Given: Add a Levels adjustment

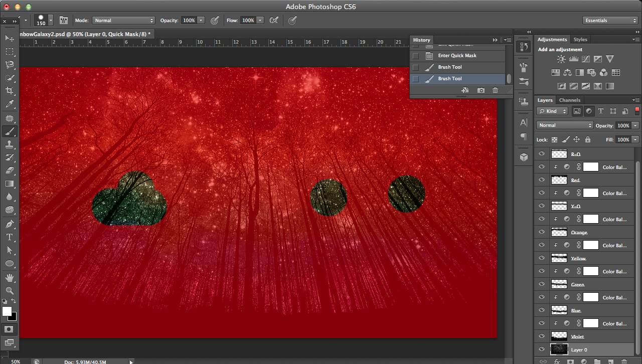Looking at the screenshot, I should [x=573, y=59].
